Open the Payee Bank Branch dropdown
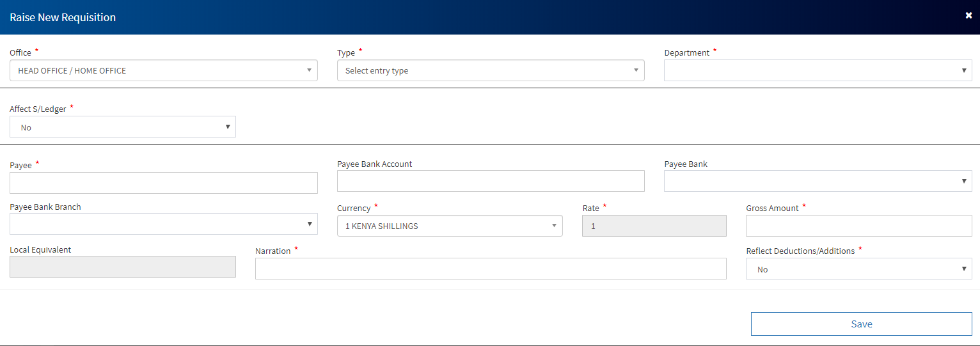 coord(163,224)
